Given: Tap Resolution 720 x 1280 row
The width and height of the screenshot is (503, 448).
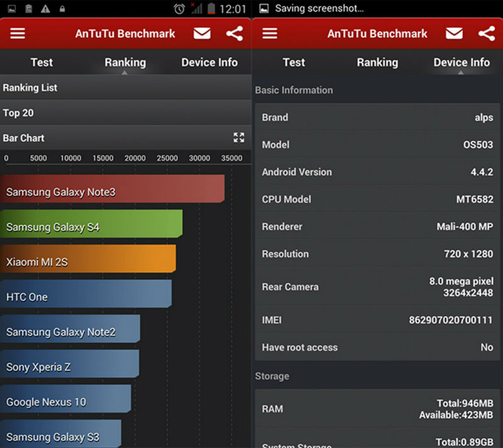Looking at the screenshot, I should point(377,254).
